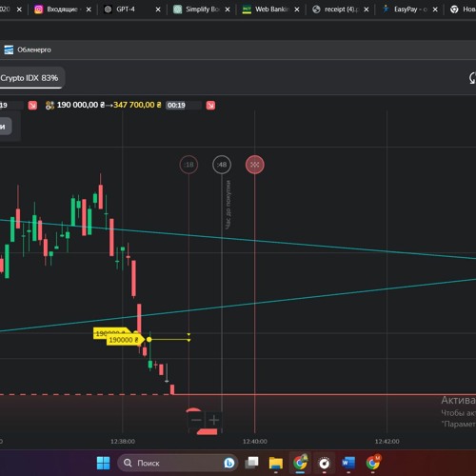Close the Simplify tab
476x476 pixels.
228,10
